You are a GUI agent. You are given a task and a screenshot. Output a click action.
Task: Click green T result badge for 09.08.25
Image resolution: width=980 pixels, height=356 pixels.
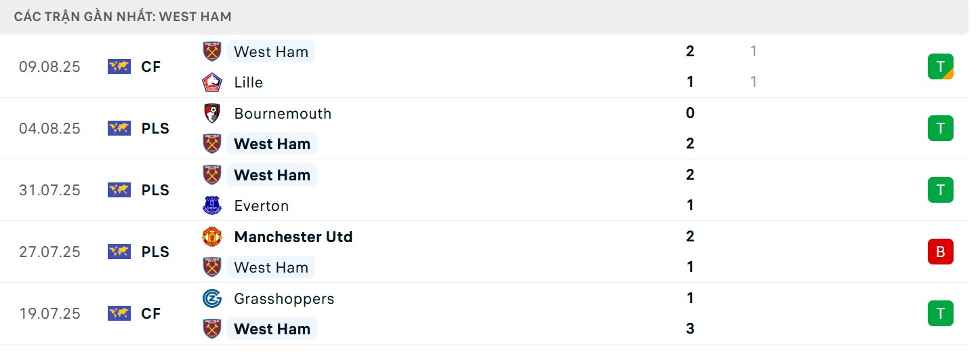tap(940, 66)
